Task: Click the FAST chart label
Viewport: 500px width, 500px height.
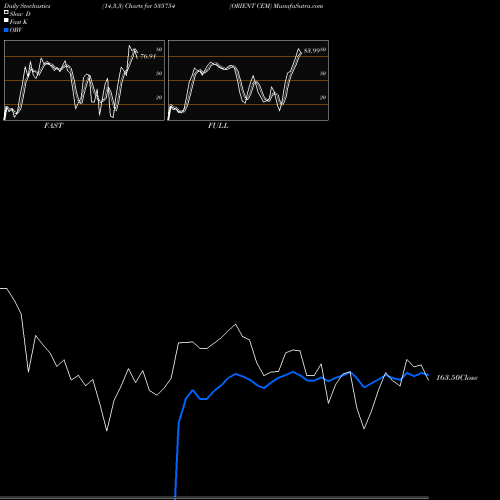Action: pos(54,126)
